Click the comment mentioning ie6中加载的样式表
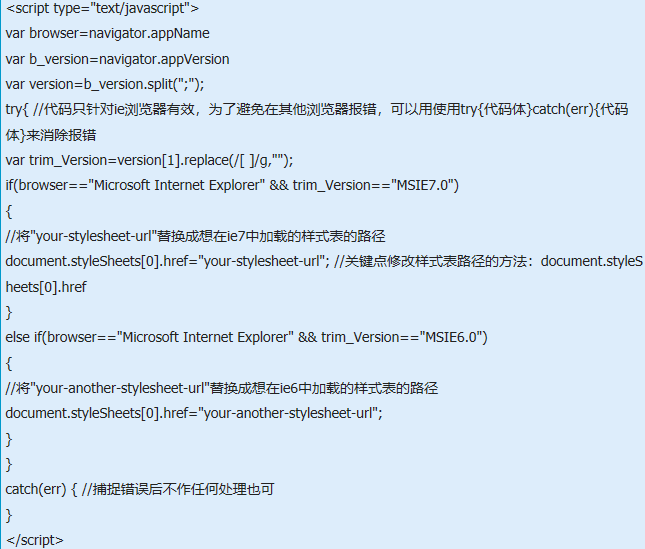 222,388
